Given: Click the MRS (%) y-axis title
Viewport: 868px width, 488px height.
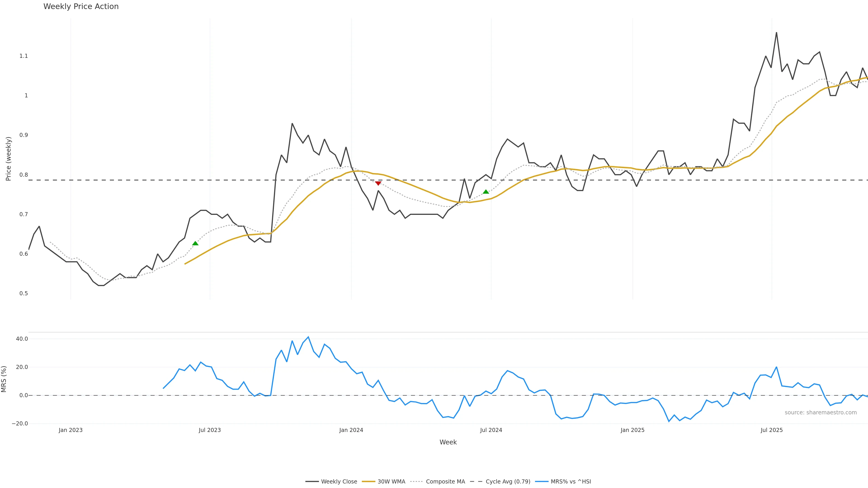Looking at the screenshot, I should coord(4,379).
